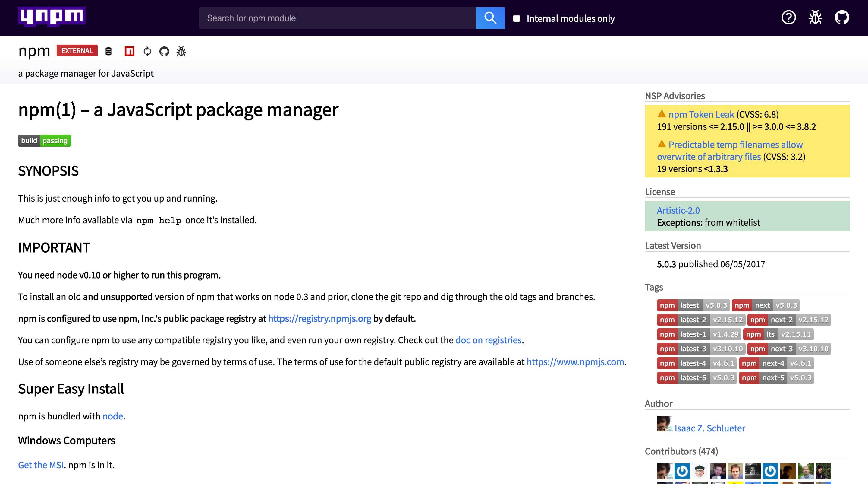Click the first contributor avatar thumbnail
Viewport: 868px width, 484px height.
click(x=664, y=471)
